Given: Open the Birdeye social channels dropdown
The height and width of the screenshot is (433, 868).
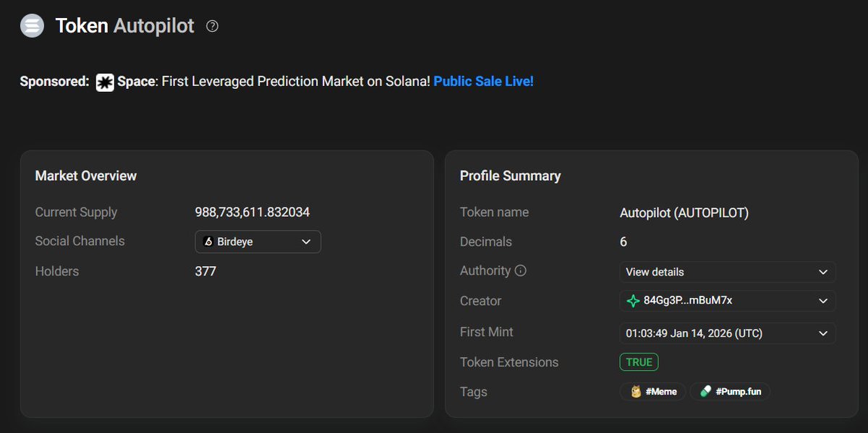Looking at the screenshot, I should pyautogui.click(x=258, y=241).
